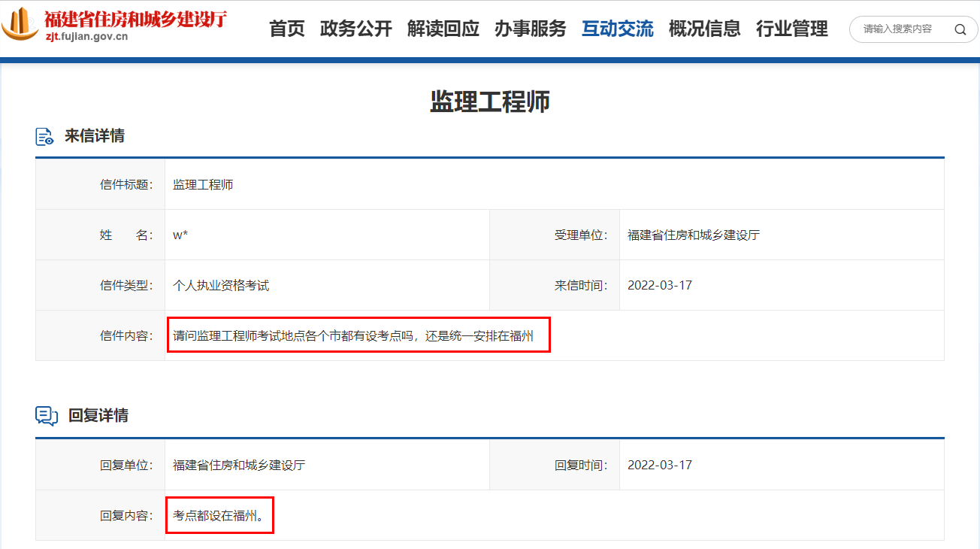Click the document icon beside 来信详情

click(44, 135)
